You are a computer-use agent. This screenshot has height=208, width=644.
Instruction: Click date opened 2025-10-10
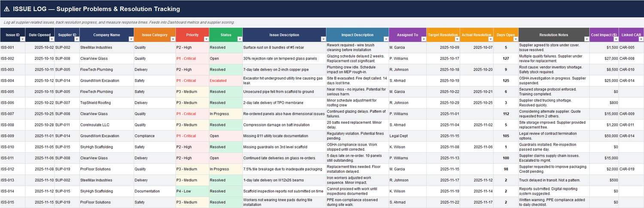pos(40,58)
